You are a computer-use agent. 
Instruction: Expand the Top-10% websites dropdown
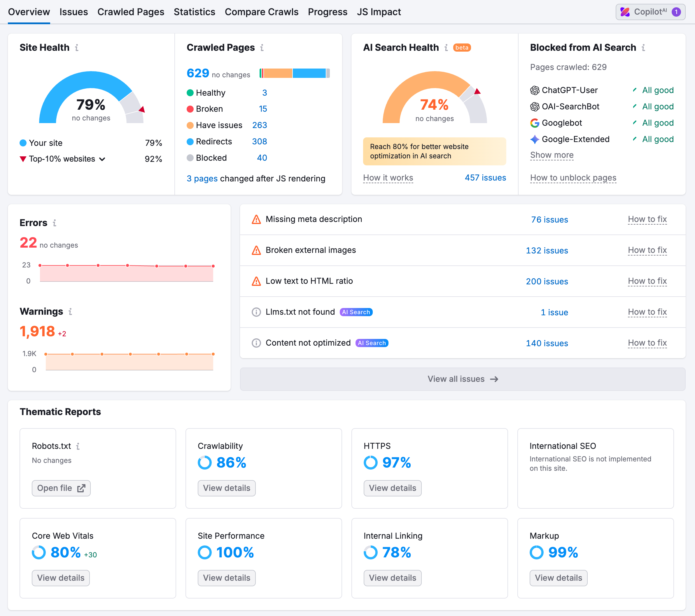[x=102, y=159]
